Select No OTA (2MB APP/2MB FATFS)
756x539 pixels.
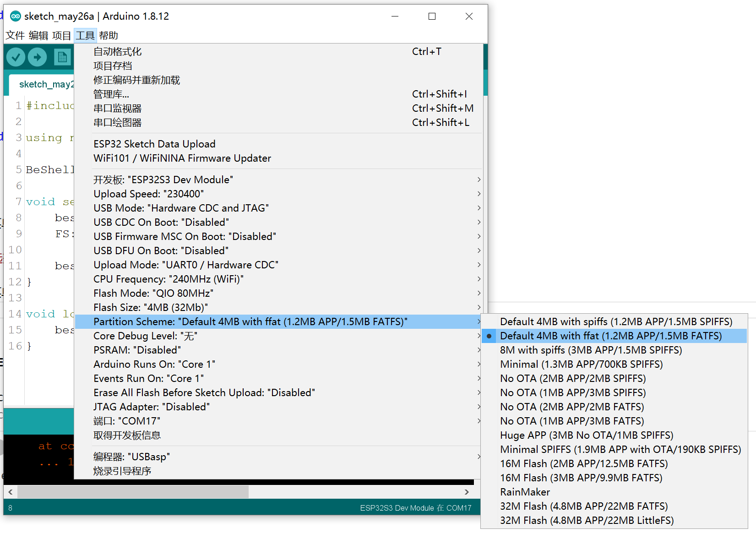pyautogui.click(x=614, y=407)
